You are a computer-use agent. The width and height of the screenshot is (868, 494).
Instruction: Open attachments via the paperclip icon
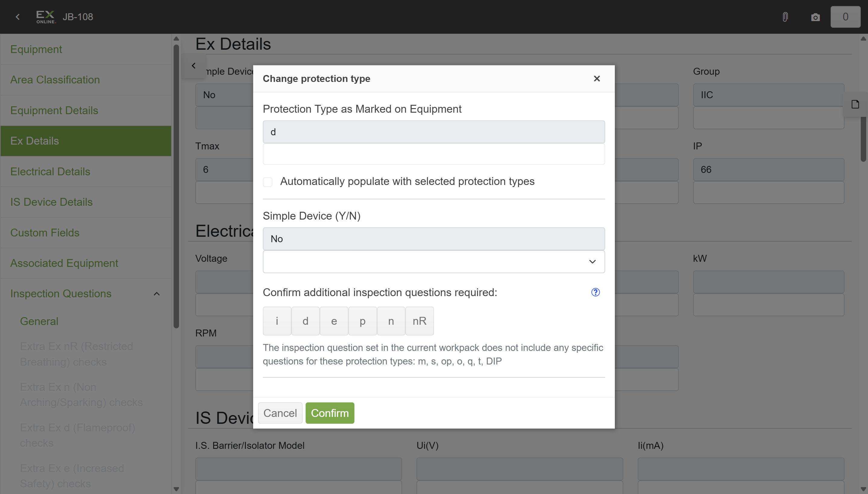[x=785, y=17]
